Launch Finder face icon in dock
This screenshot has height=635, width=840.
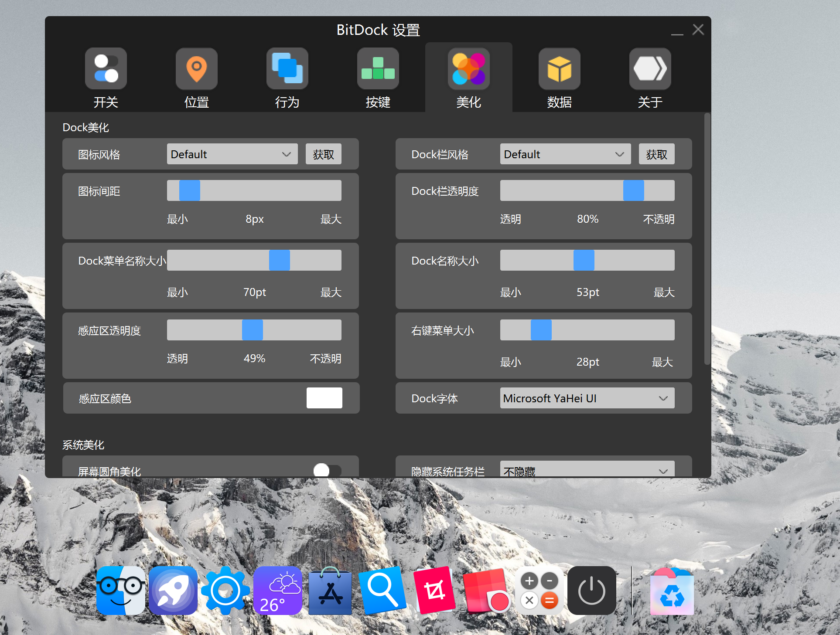point(121,591)
